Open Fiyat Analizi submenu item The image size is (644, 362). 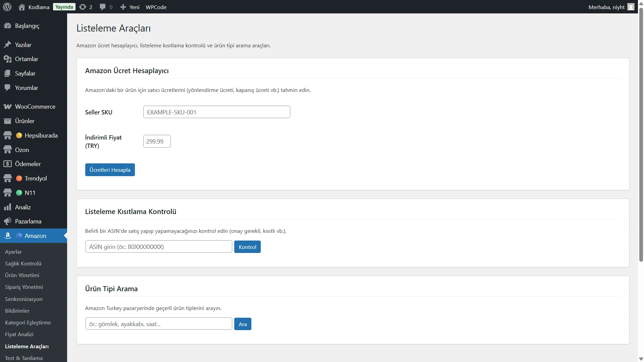19,334
